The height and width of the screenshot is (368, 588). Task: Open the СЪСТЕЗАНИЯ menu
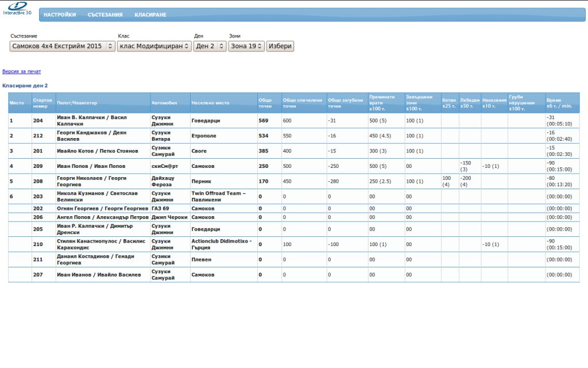click(105, 15)
